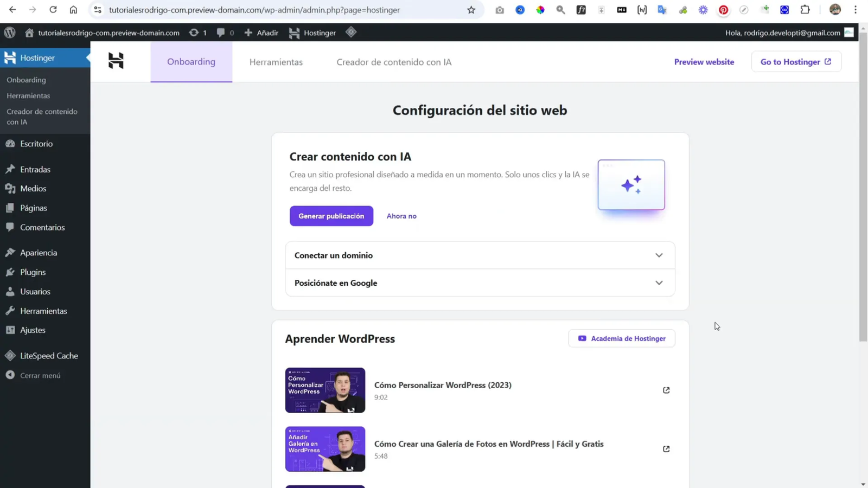Play the Cómo Personalizar WordPress video thumbnail

tap(325, 390)
